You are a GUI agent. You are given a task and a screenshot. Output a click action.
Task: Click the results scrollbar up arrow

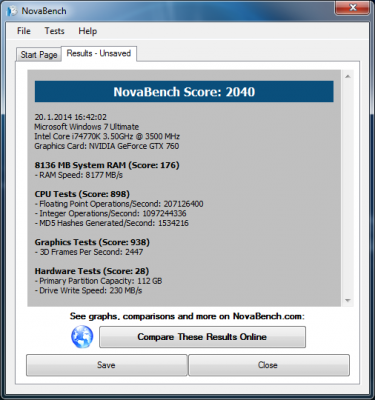(x=348, y=77)
